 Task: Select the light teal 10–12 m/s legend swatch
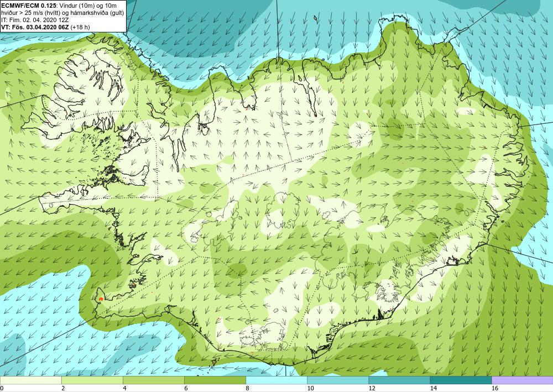(338, 380)
